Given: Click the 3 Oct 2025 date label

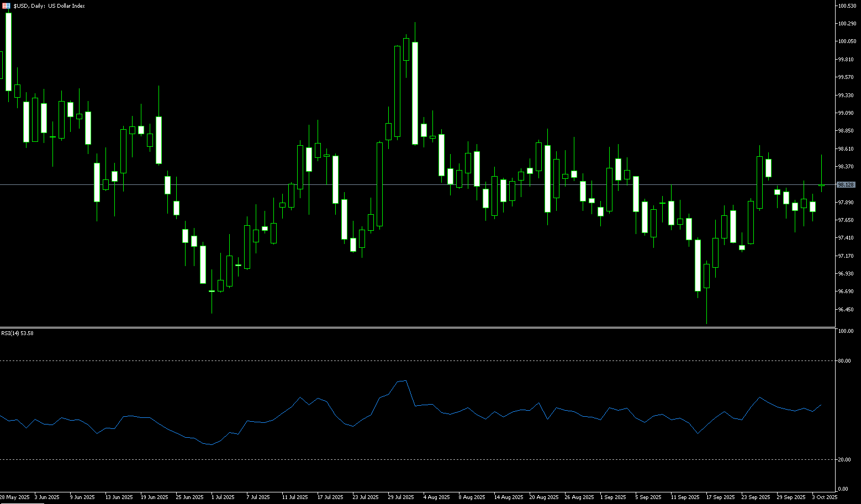Looking at the screenshot, I should point(825,497).
